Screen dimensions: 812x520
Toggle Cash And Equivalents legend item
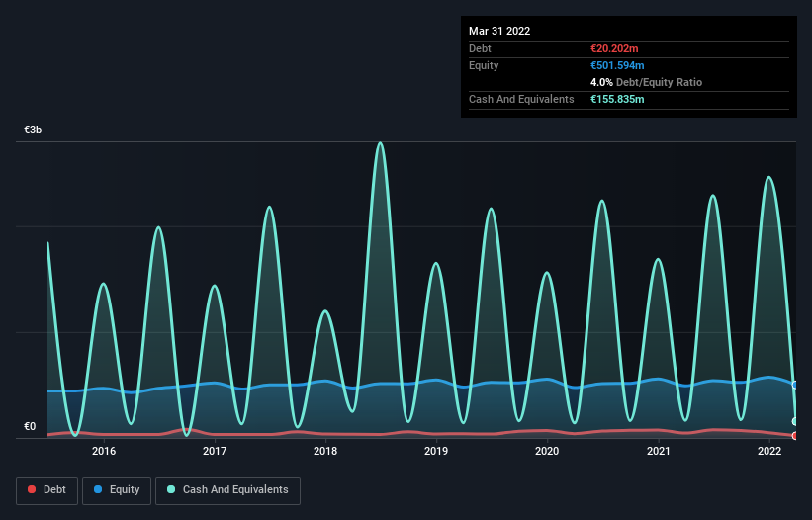click(227, 490)
